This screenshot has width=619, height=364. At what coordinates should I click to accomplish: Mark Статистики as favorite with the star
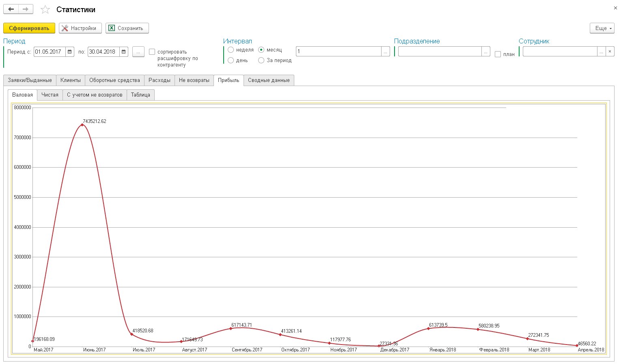click(45, 9)
